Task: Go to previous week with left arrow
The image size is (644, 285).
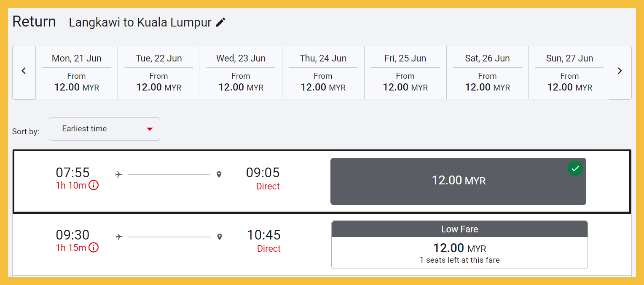Action: 24,71
